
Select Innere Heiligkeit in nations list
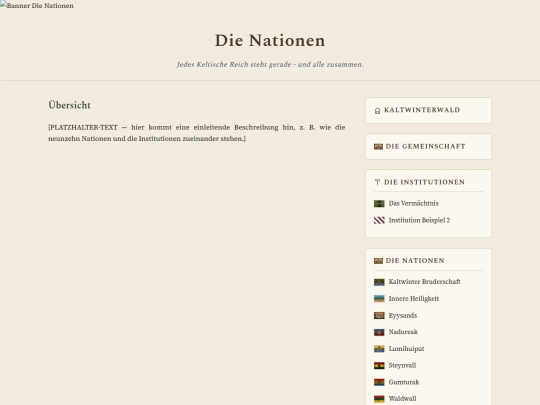(x=414, y=299)
